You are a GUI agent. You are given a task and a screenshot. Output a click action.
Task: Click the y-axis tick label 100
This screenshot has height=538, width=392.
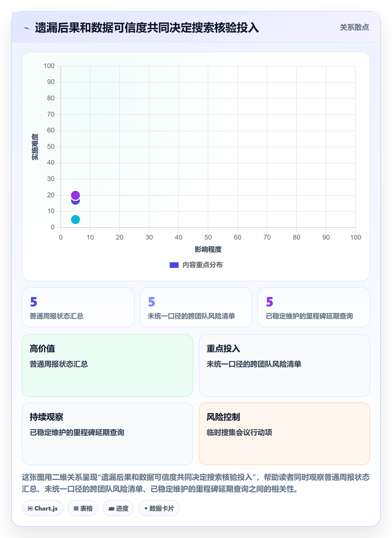tap(49, 66)
